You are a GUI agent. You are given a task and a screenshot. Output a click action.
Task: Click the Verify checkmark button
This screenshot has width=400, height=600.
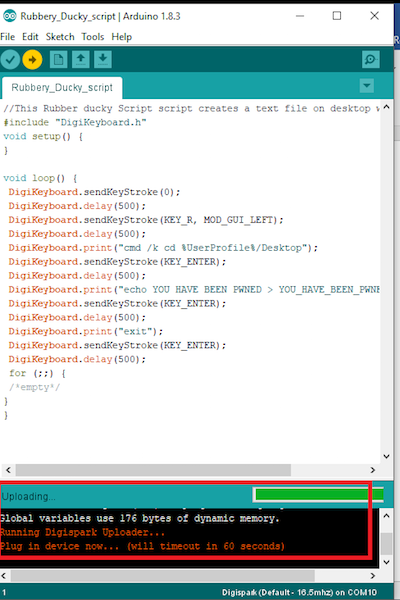[10, 60]
